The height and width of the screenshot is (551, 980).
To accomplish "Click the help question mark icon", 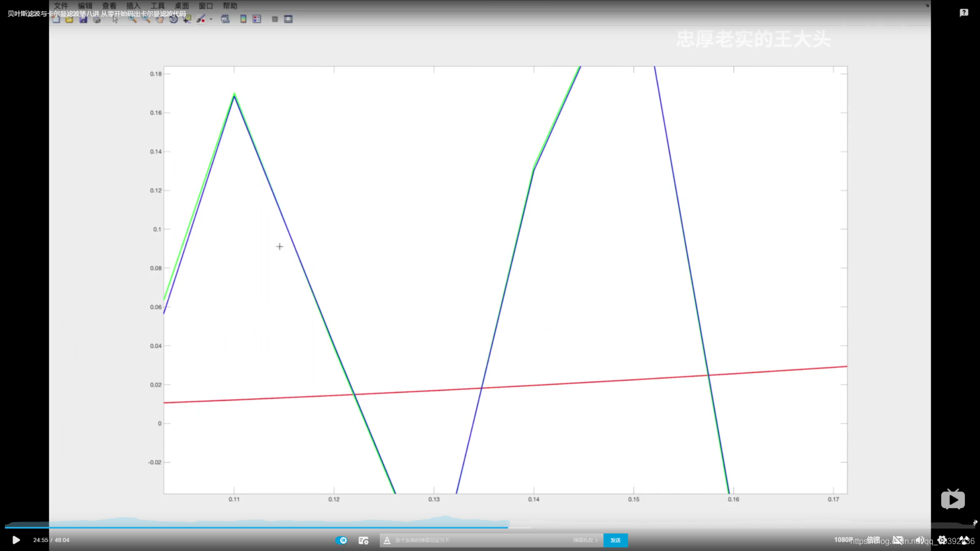I will coord(964,13).
